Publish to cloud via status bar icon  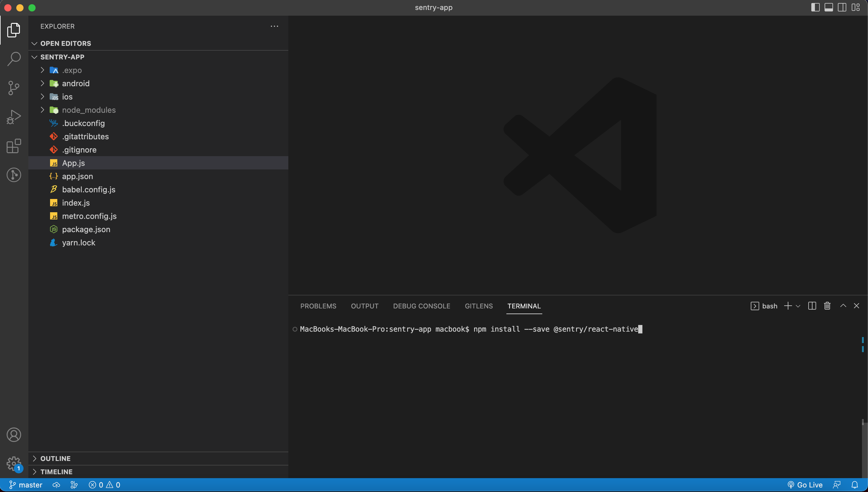56,485
